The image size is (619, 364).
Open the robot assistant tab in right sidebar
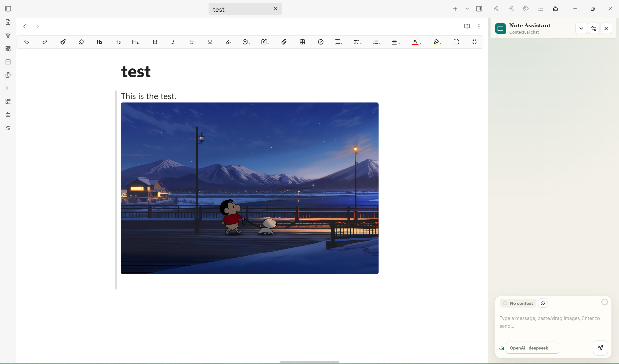point(555,9)
